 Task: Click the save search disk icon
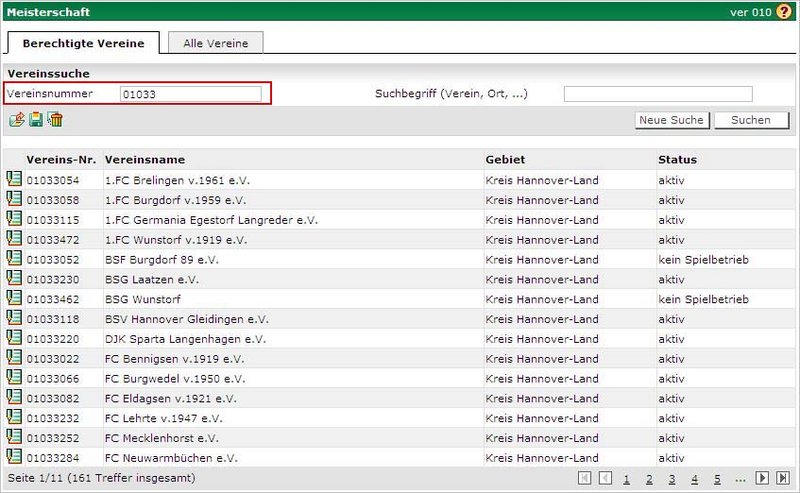coord(36,120)
